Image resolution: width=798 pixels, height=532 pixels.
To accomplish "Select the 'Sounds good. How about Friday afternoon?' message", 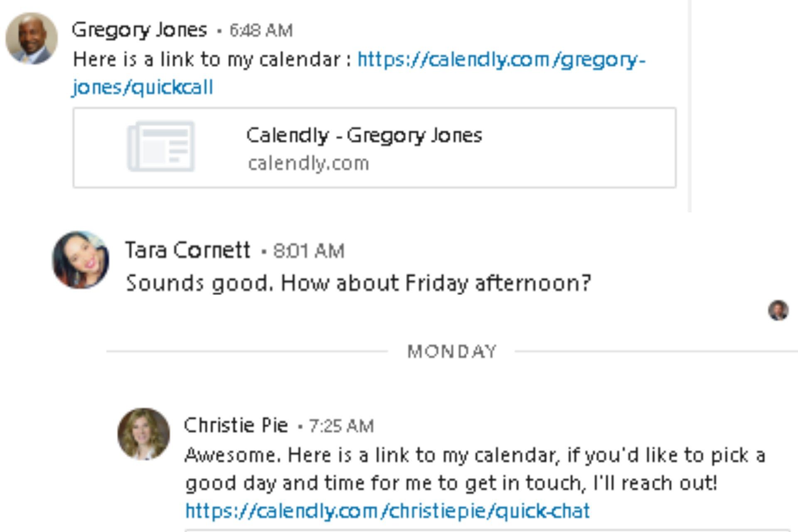I will [x=358, y=283].
